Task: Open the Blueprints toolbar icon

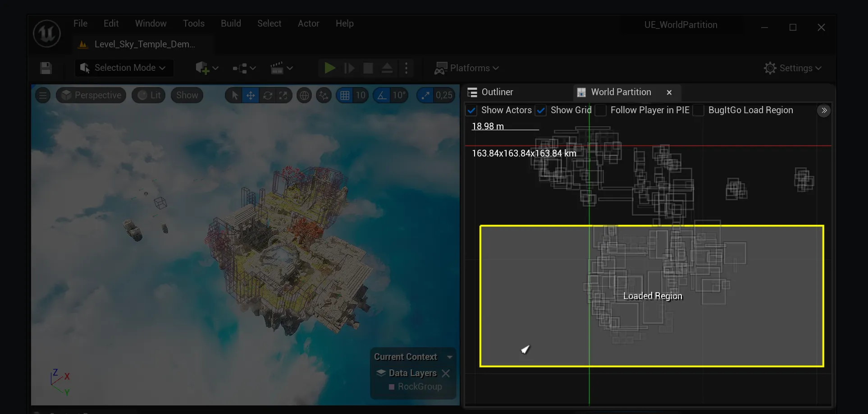Action: click(x=240, y=68)
